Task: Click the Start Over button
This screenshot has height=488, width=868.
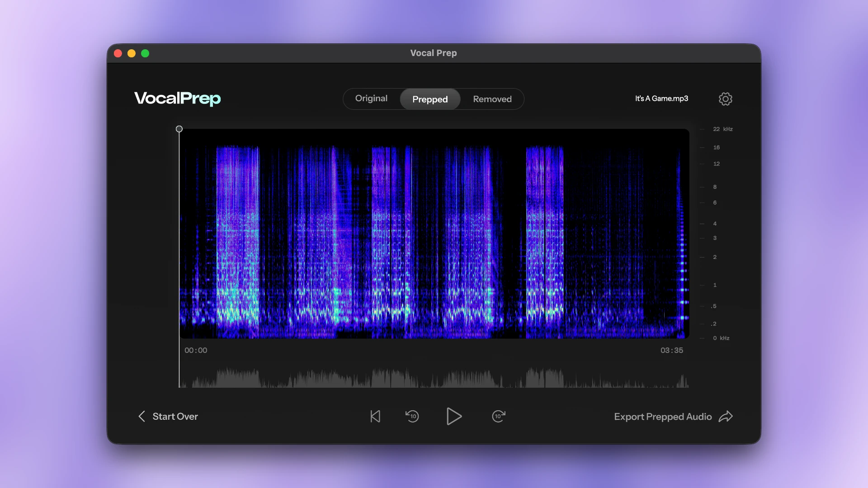Action: (x=168, y=416)
